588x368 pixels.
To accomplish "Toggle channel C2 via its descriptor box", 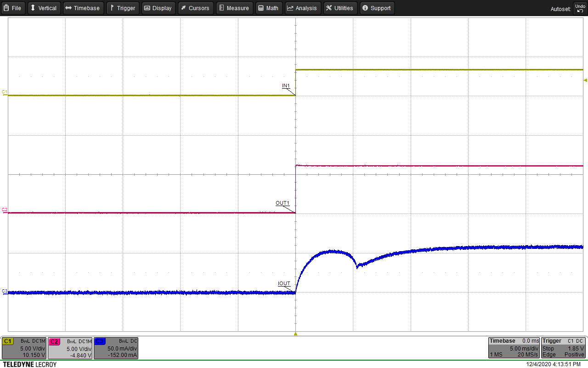I will [70, 348].
